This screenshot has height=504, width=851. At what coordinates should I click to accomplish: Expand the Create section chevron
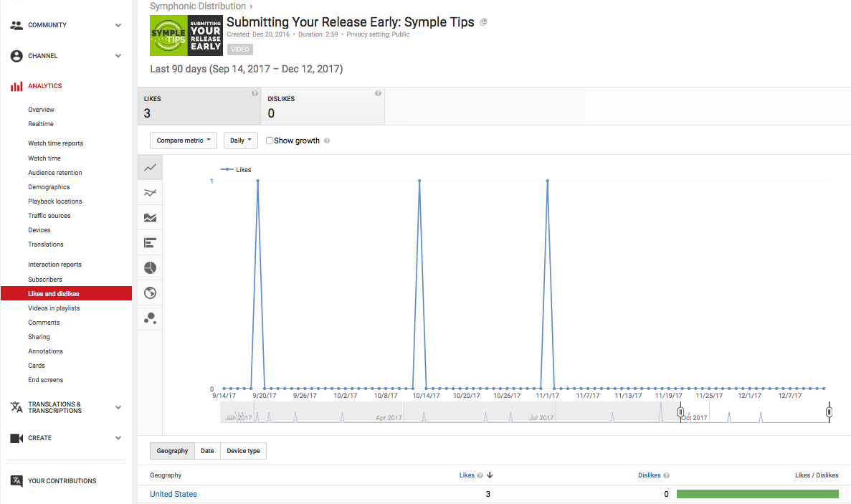point(118,438)
